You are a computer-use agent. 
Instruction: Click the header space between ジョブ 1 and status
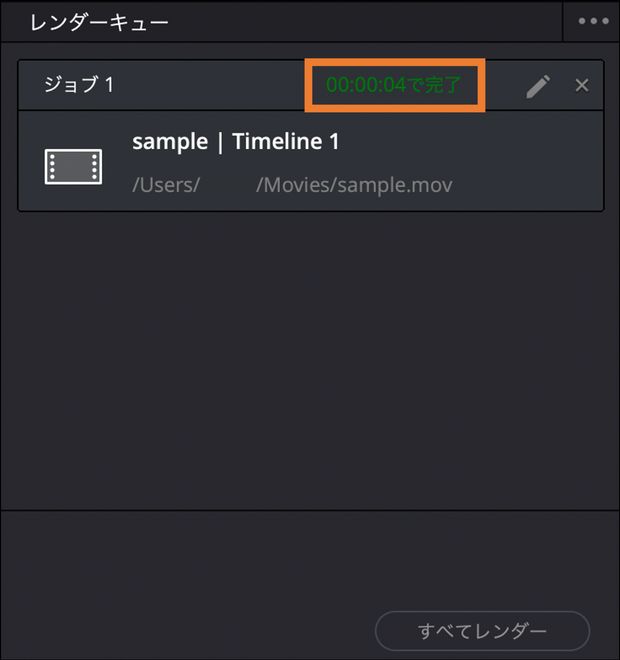point(209,85)
